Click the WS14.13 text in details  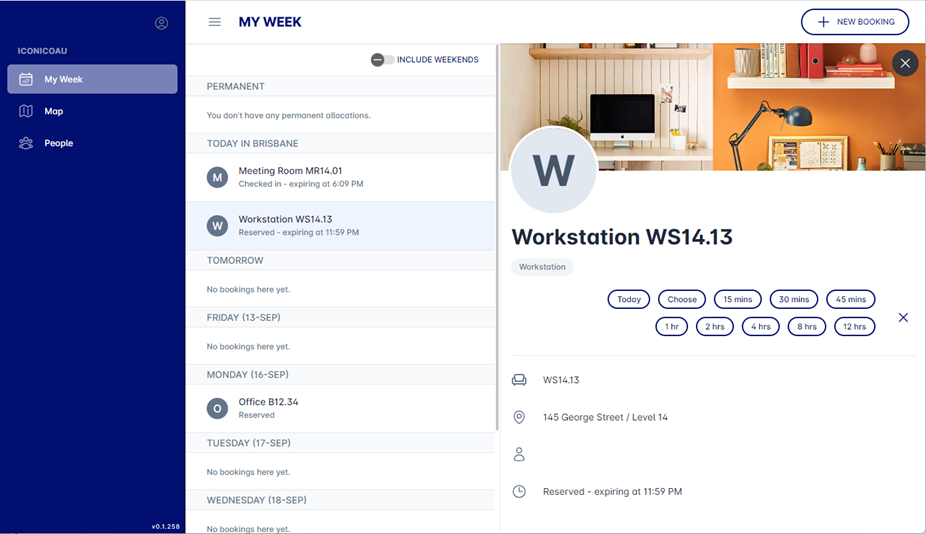tap(561, 380)
